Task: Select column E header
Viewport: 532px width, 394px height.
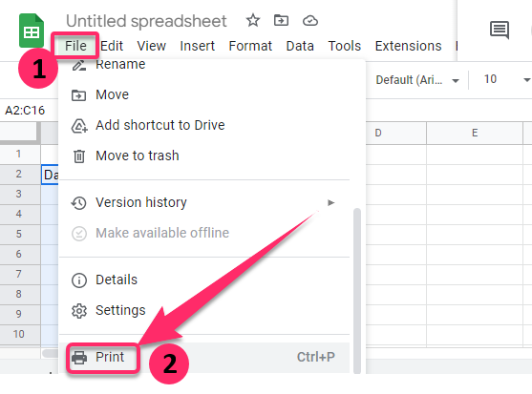Action: [x=475, y=133]
